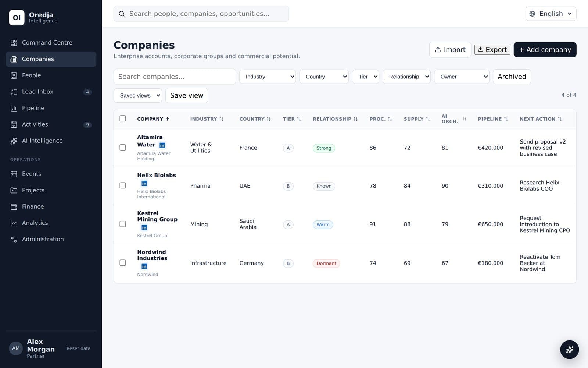The height and width of the screenshot is (368, 588).
Task: Check the Helix Biolabs row checkbox
Action: (123, 185)
